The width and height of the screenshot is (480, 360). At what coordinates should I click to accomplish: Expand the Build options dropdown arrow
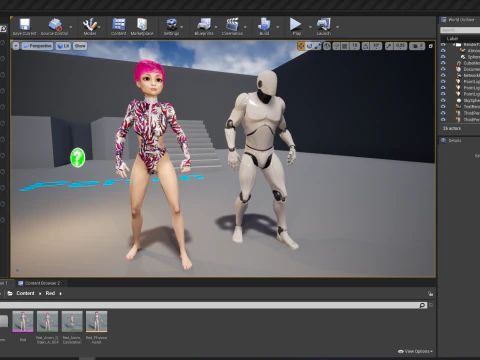coord(277,27)
